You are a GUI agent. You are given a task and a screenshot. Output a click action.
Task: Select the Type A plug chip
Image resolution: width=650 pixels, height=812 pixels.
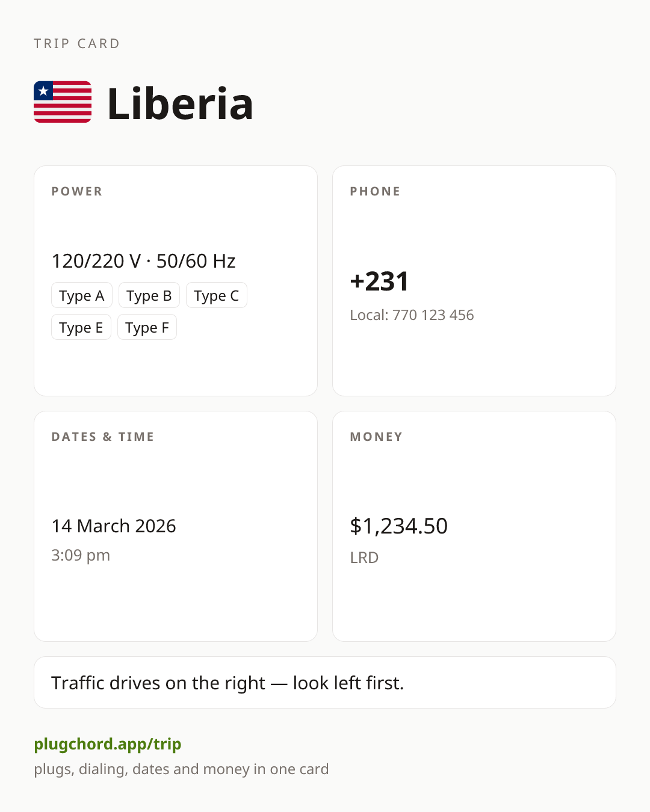82,295
